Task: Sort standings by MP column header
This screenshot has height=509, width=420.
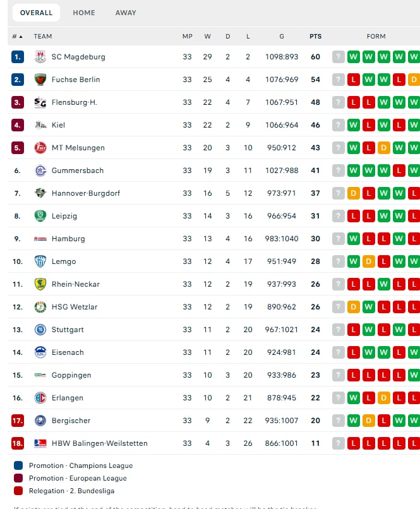Action: [188, 37]
